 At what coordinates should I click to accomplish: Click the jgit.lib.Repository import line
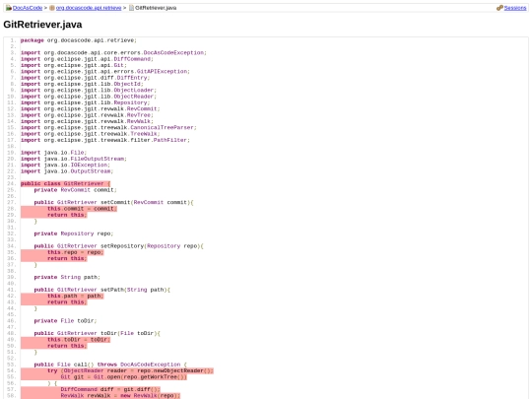(85, 102)
